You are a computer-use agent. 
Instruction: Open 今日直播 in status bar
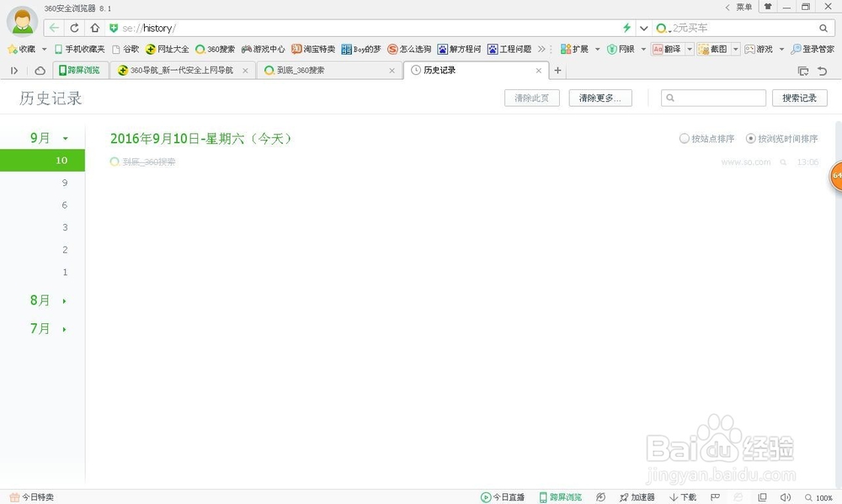point(502,497)
